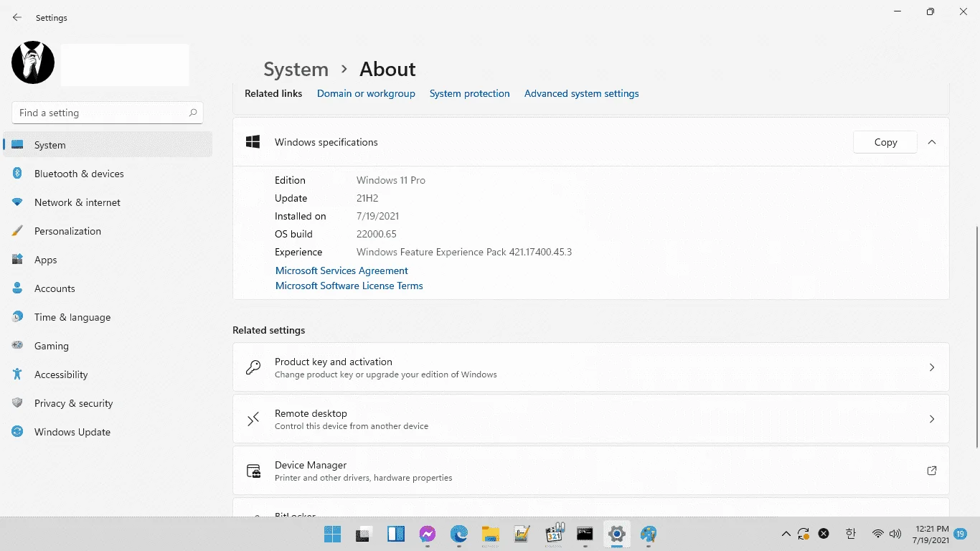Open Domain or workgroup link
980x551 pixels.
click(366, 93)
